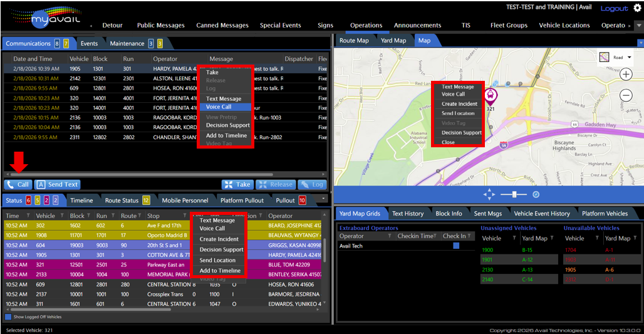Click the Take button

pyautogui.click(x=237, y=185)
